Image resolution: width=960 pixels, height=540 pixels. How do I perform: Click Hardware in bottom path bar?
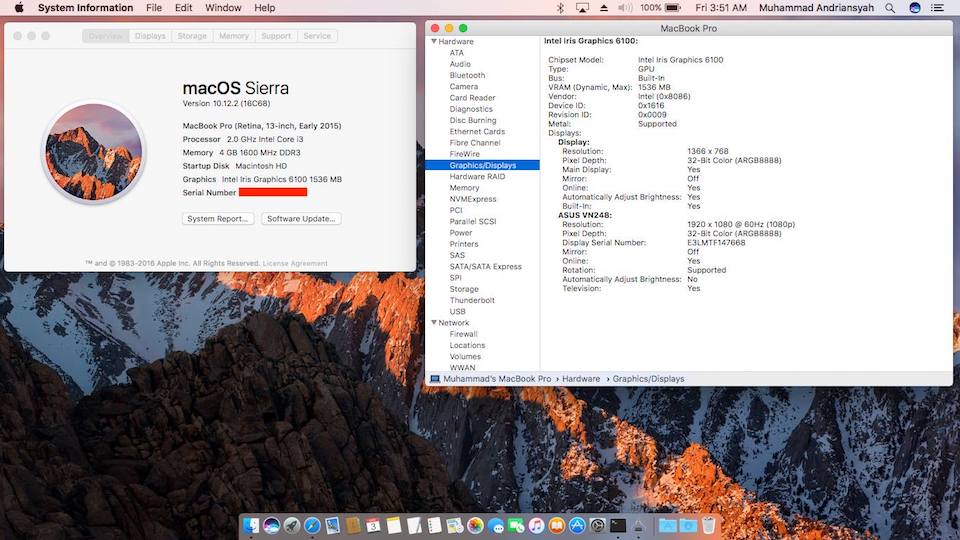581,379
